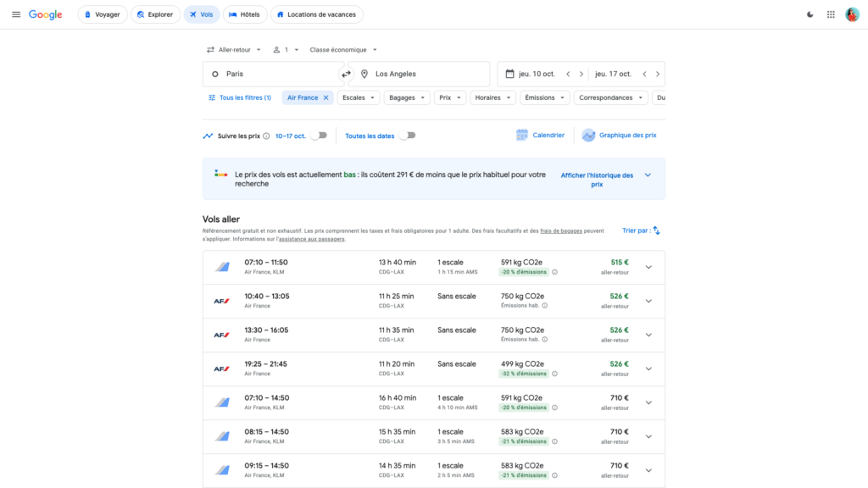Edit the Paris origin field
The image size is (868, 488).
pos(273,75)
